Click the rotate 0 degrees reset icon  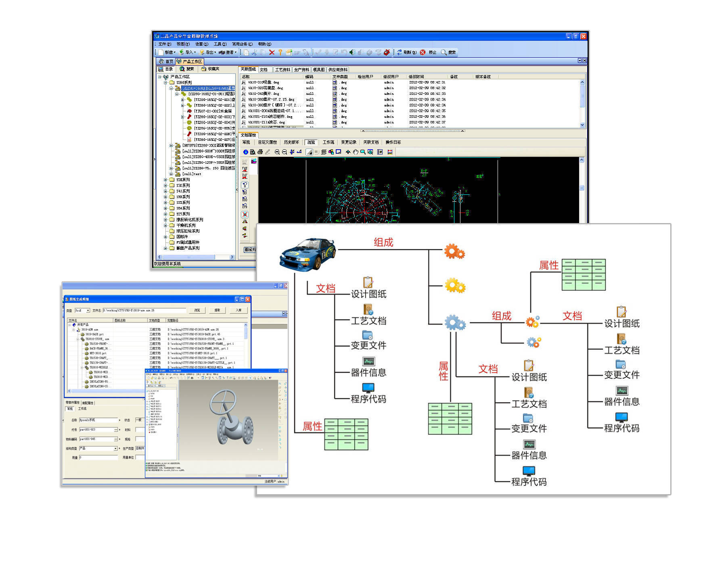(245, 185)
